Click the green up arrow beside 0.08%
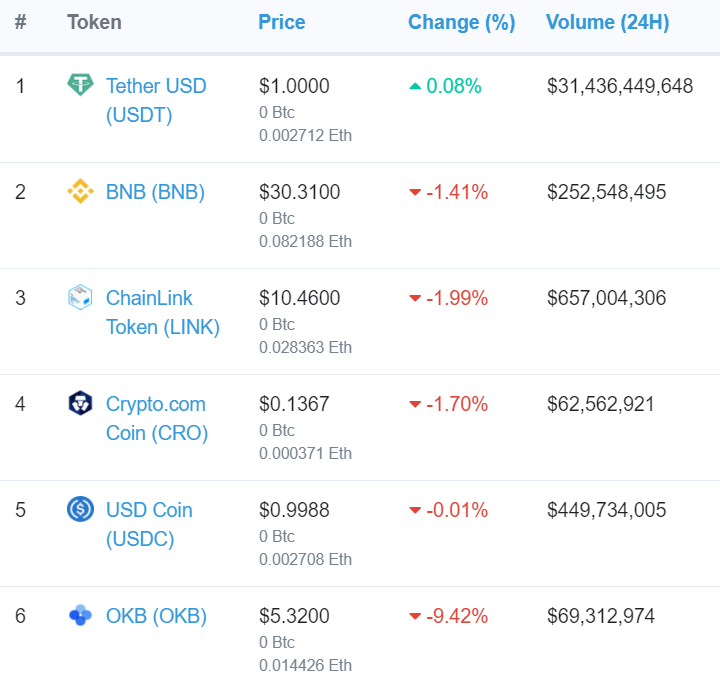 click(x=415, y=86)
